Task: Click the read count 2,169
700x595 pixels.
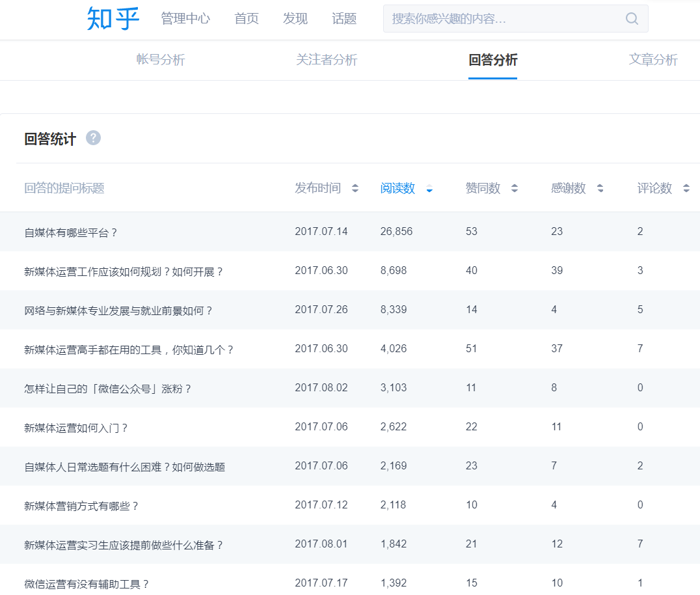Action: click(394, 466)
